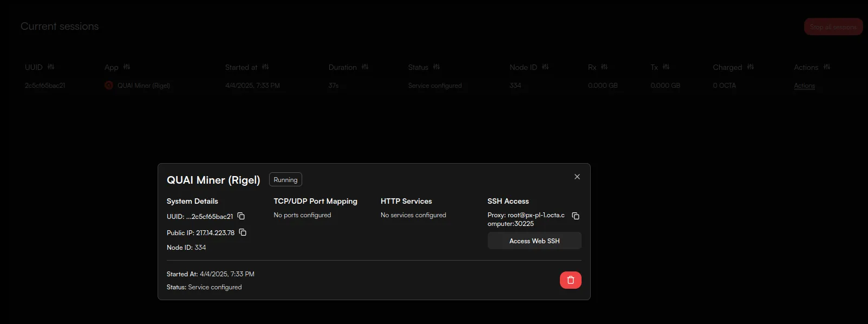The width and height of the screenshot is (868, 324).
Task: Click Stop all sessions button
Action: pyautogui.click(x=833, y=27)
